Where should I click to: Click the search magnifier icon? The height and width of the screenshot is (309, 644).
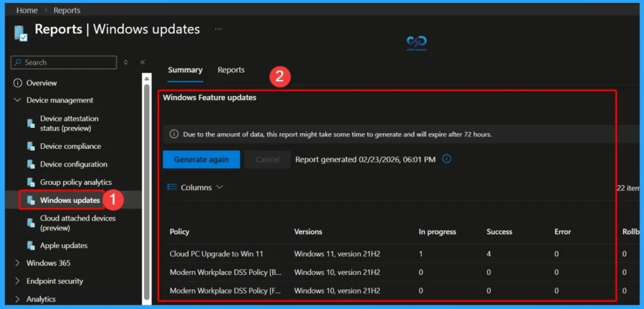pyautogui.click(x=18, y=62)
